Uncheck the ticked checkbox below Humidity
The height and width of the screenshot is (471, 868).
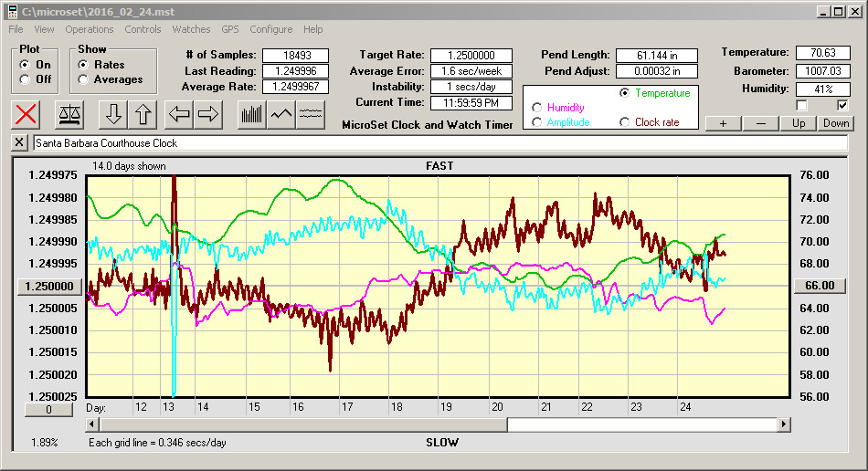(x=842, y=105)
